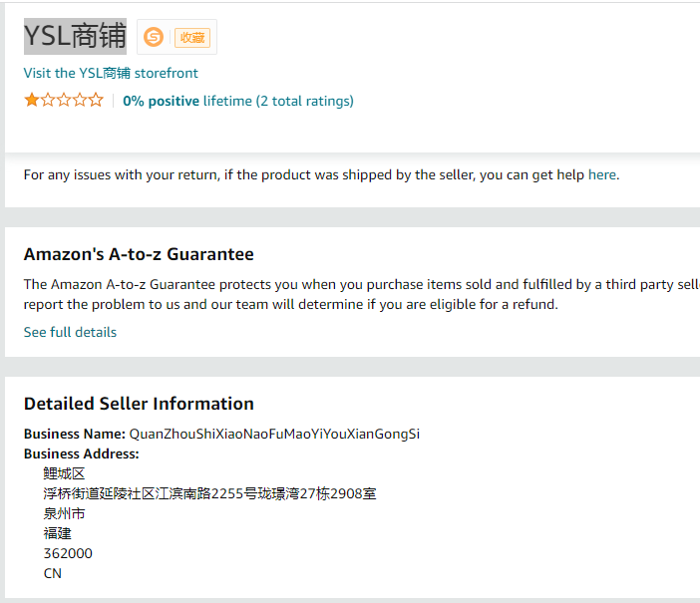The width and height of the screenshot is (700, 603).
Task: Click the street address line with 2255号
Action: (209, 493)
